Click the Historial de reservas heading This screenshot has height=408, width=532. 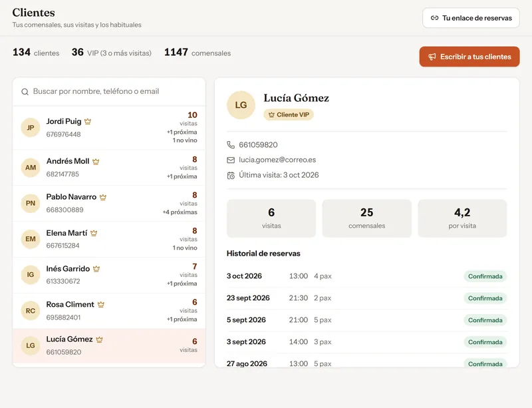click(x=263, y=254)
